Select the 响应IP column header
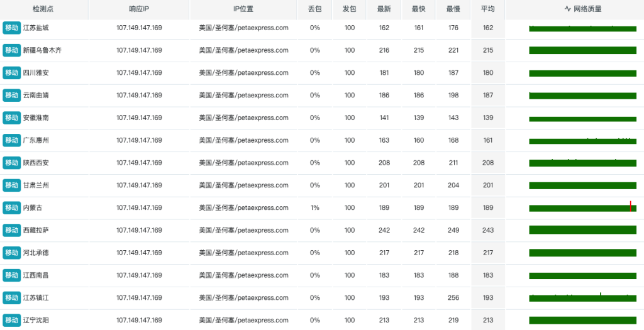 pyautogui.click(x=138, y=9)
